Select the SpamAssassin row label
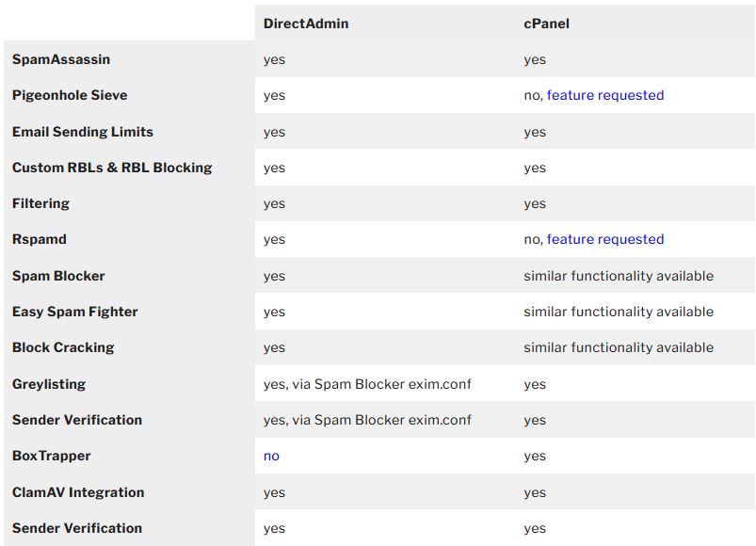Viewport: 756px width, 546px height. click(x=61, y=59)
